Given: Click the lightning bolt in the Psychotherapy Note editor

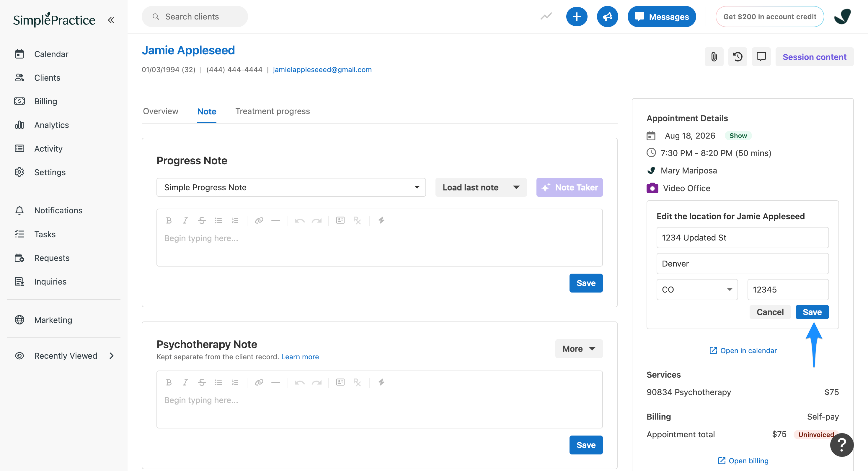Looking at the screenshot, I should click(381, 382).
